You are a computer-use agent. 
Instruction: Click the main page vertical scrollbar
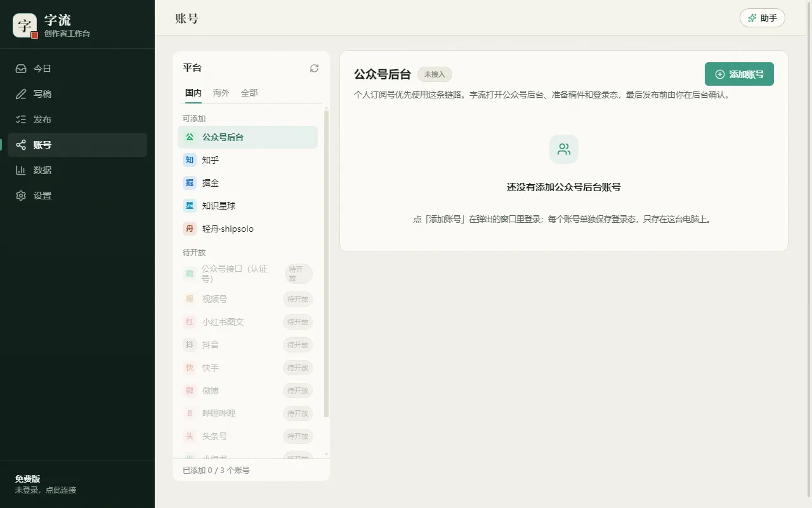(x=808, y=249)
